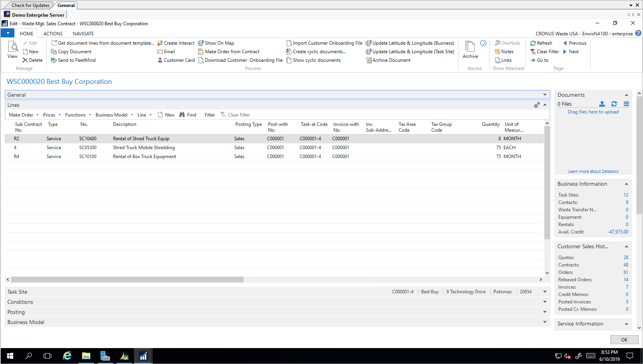The height and width of the screenshot is (364, 643).
Task: Click Show cyclic documents
Action: coord(313,60)
